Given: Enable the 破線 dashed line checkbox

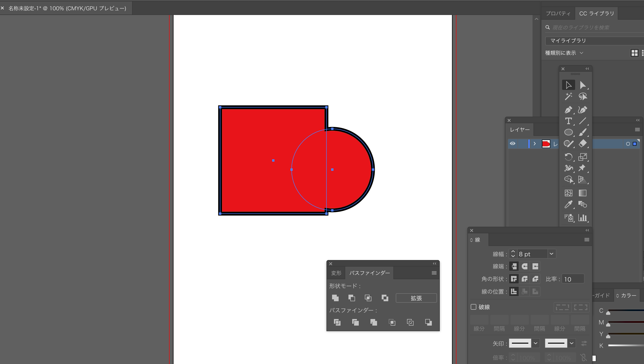Looking at the screenshot, I should 473,307.
